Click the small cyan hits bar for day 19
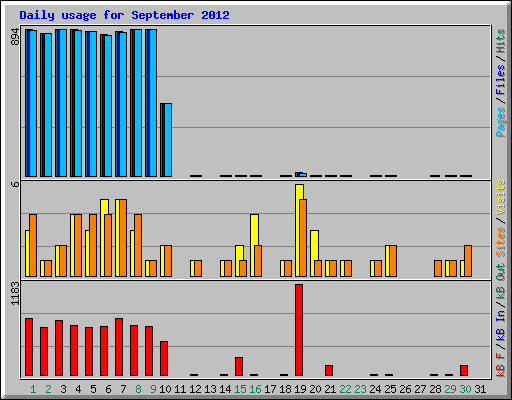 [303, 175]
